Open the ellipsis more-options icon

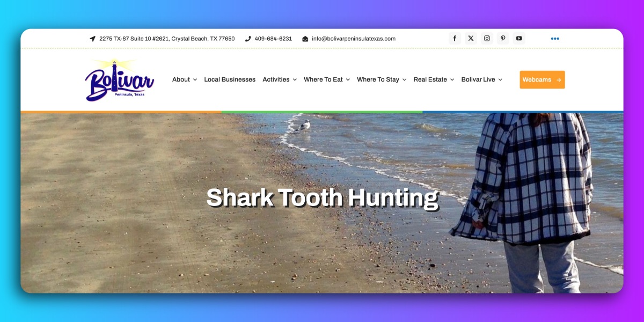click(x=555, y=38)
